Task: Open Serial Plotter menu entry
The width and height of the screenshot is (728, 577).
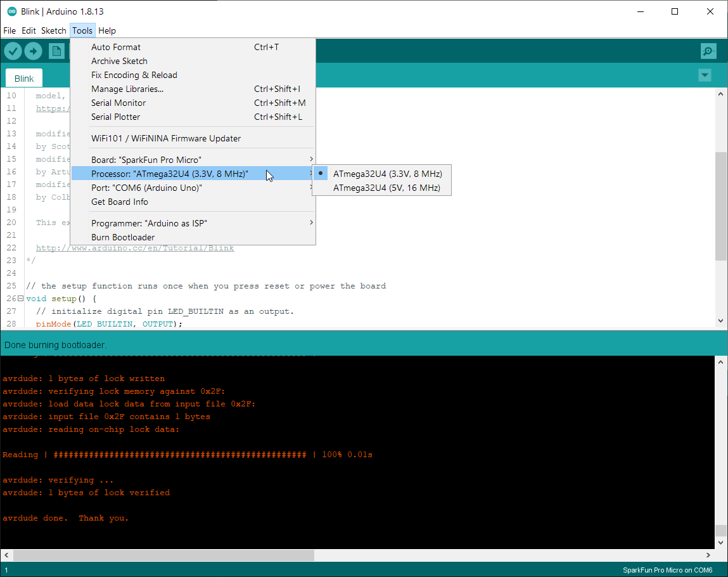Action: pyautogui.click(x=193, y=117)
